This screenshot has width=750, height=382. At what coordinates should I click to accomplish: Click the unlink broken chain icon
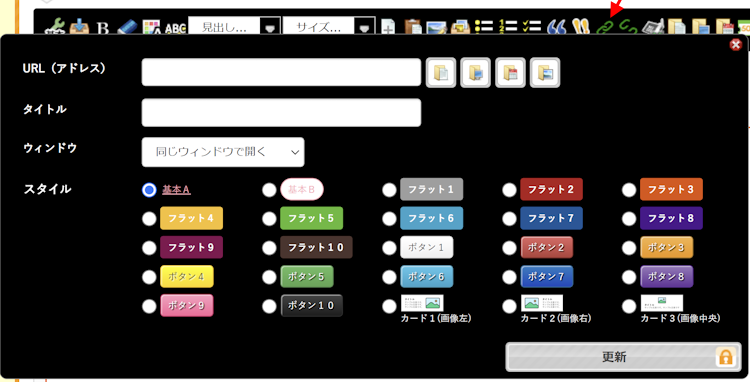628,27
